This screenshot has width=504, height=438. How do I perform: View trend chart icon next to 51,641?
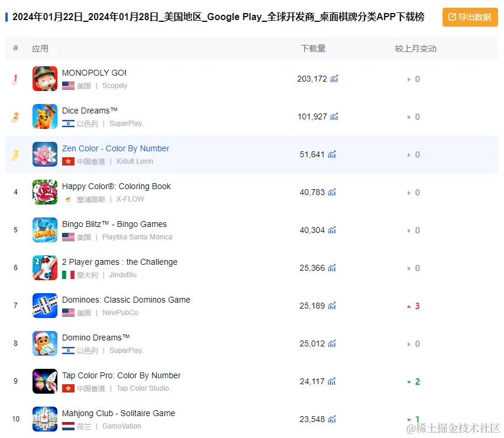tap(332, 154)
